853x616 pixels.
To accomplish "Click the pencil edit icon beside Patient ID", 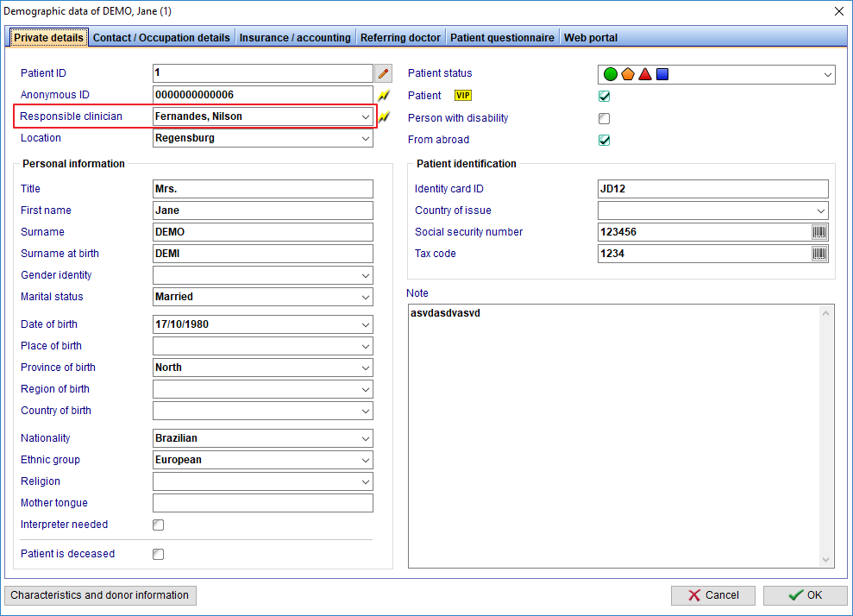I will pyautogui.click(x=384, y=73).
